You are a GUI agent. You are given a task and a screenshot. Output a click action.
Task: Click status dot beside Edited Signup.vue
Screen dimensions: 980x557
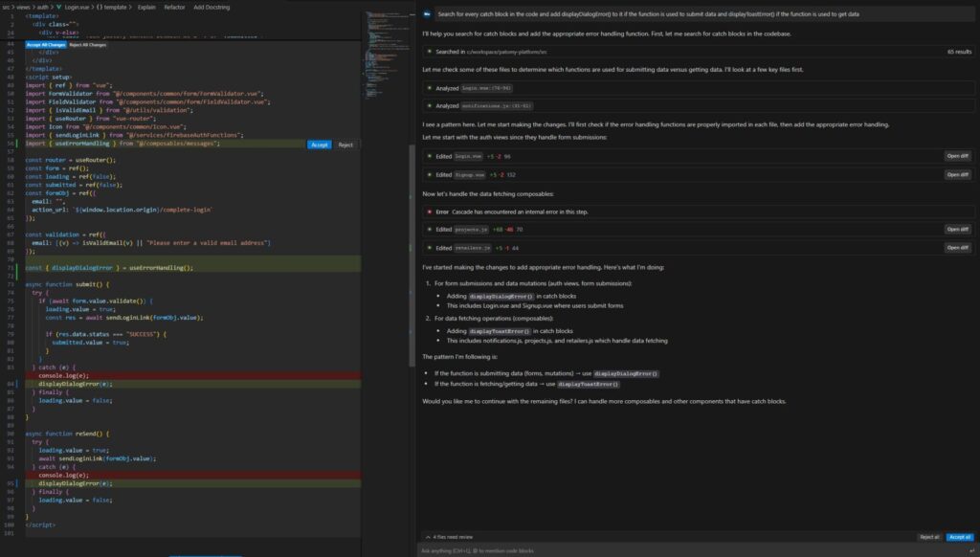pyautogui.click(x=430, y=175)
